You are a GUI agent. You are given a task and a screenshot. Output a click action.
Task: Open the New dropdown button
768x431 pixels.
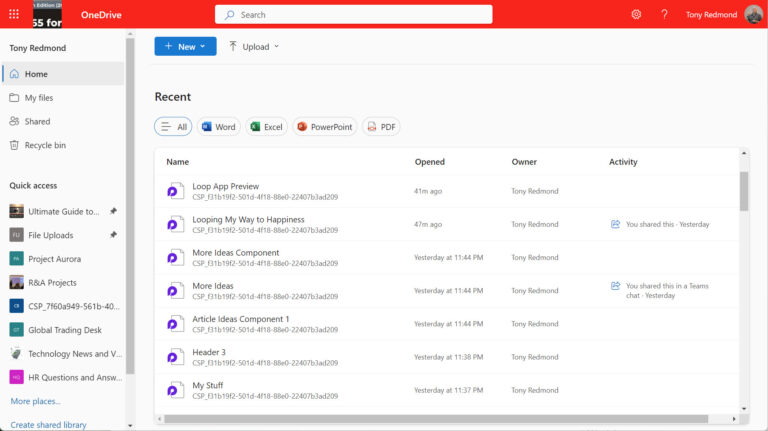(x=185, y=47)
